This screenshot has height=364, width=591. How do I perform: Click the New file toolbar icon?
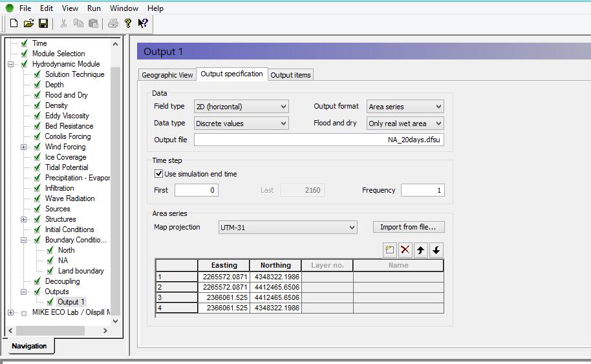coord(14,23)
